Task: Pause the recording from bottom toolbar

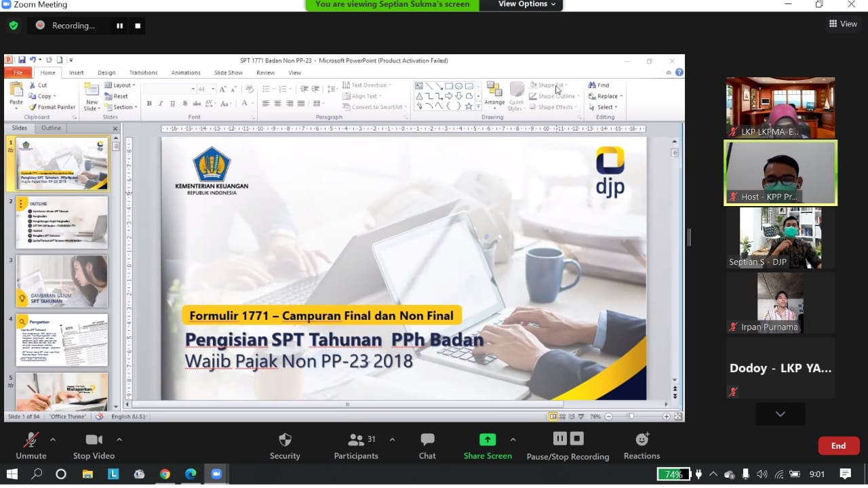Action: 559,439
